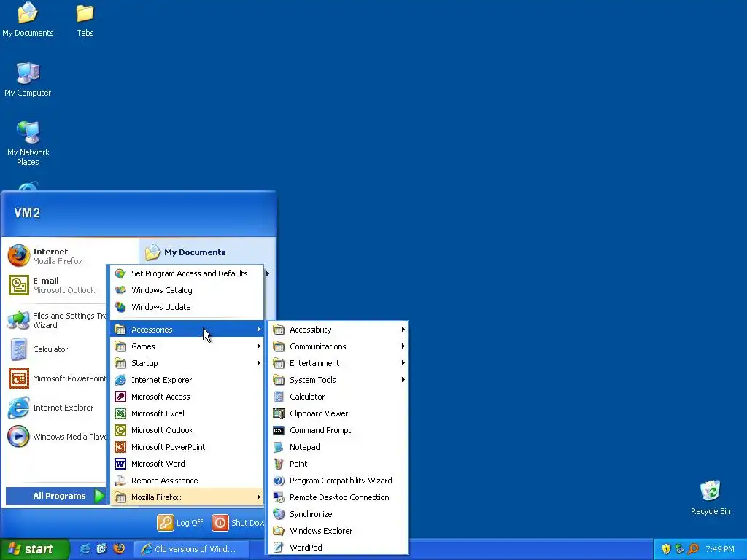The width and height of the screenshot is (747, 560).
Task: Click the 7:49 PM taskbar clock
Action: point(720,549)
